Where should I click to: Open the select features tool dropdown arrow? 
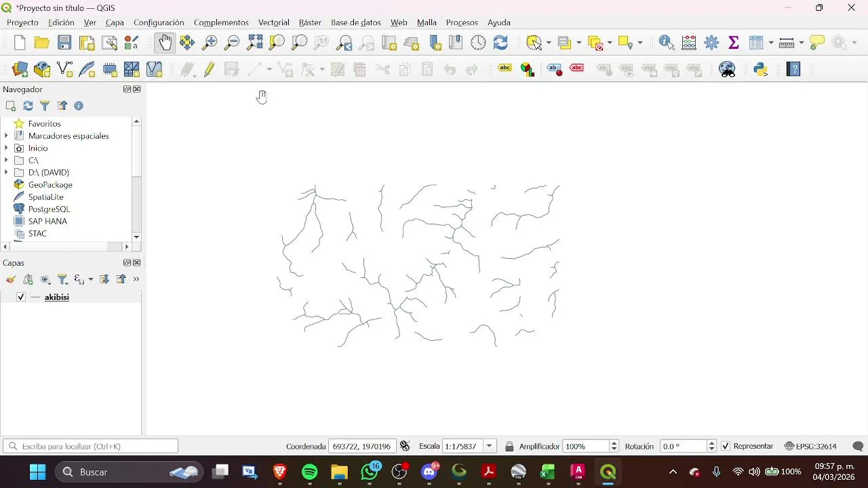(549, 43)
